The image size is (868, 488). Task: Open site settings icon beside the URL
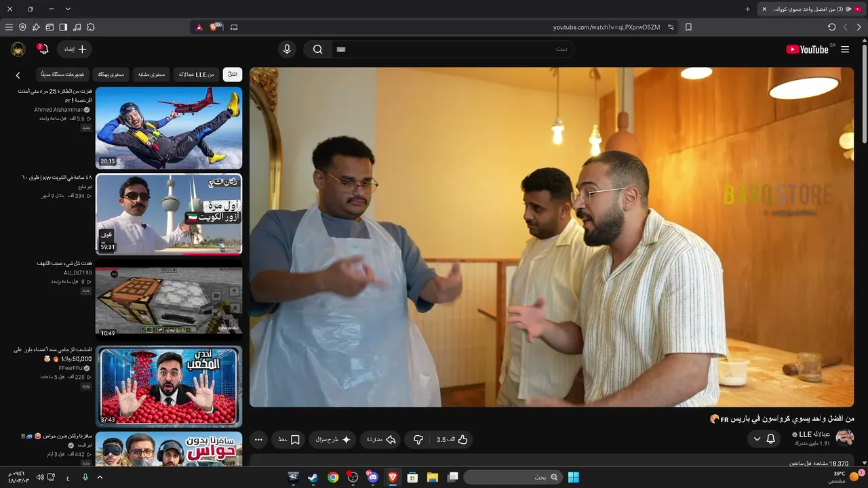click(671, 27)
